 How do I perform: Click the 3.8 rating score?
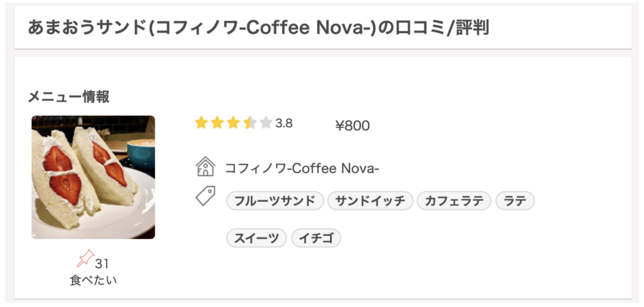(284, 123)
